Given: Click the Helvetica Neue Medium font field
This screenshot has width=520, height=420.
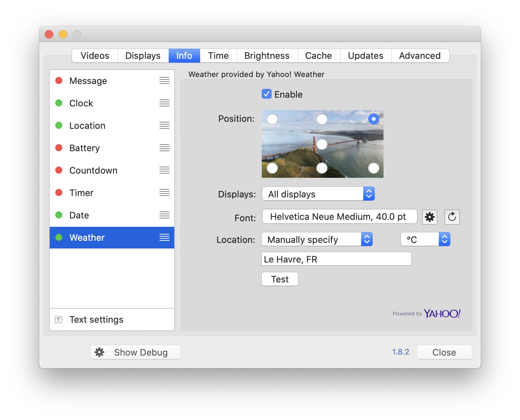Looking at the screenshot, I should [339, 217].
